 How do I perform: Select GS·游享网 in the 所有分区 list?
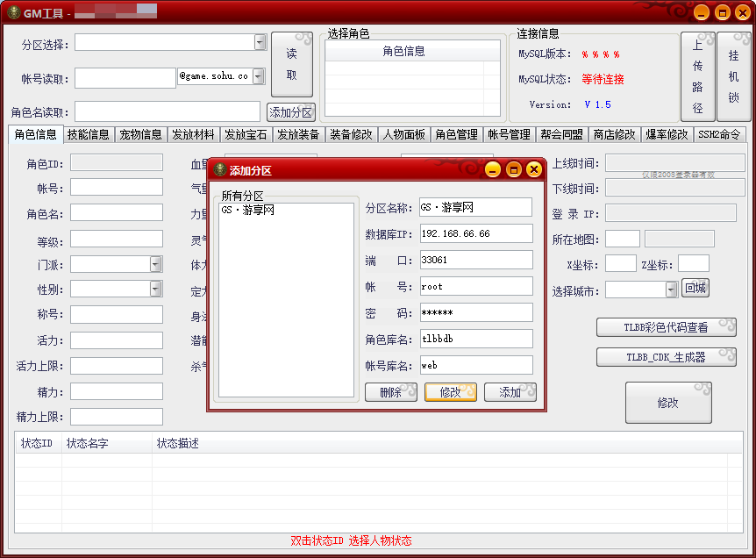(x=247, y=211)
